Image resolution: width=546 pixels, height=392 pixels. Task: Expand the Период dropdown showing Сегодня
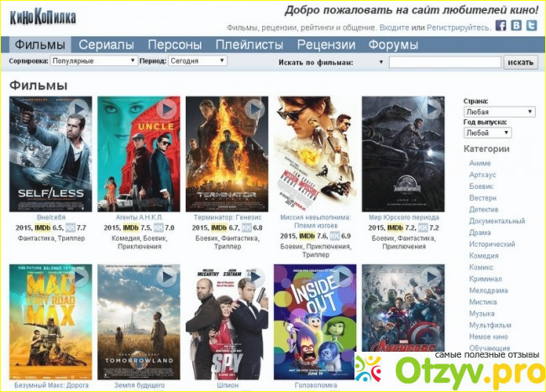tap(197, 61)
